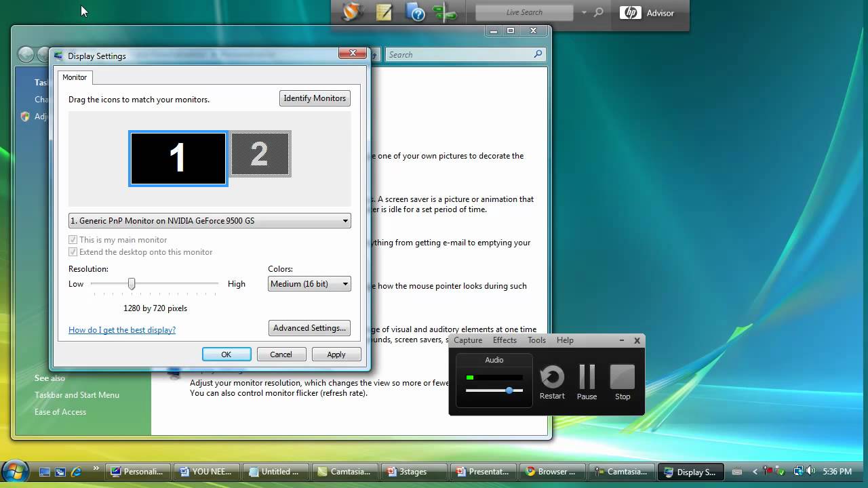Switch to Display S... taskbar button

[691, 472]
